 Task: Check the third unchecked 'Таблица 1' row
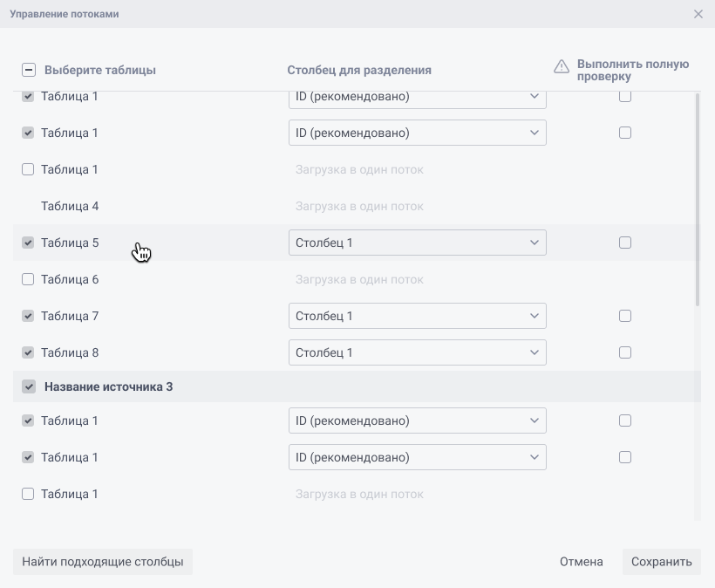pos(27,169)
